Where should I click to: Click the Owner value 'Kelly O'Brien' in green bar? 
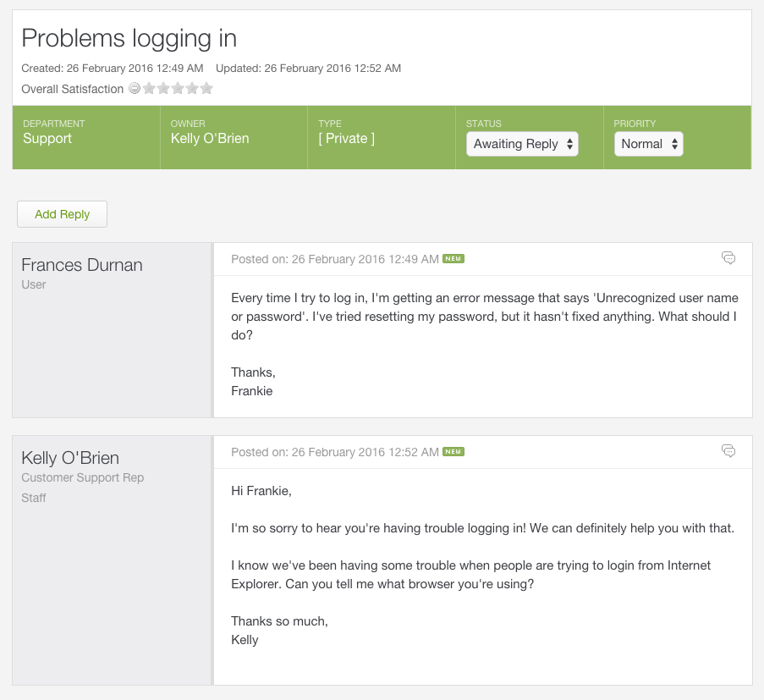click(x=210, y=139)
